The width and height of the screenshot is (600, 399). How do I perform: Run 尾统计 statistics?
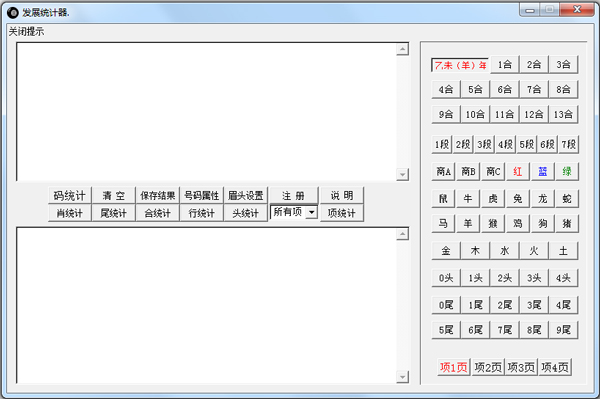point(114,213)
